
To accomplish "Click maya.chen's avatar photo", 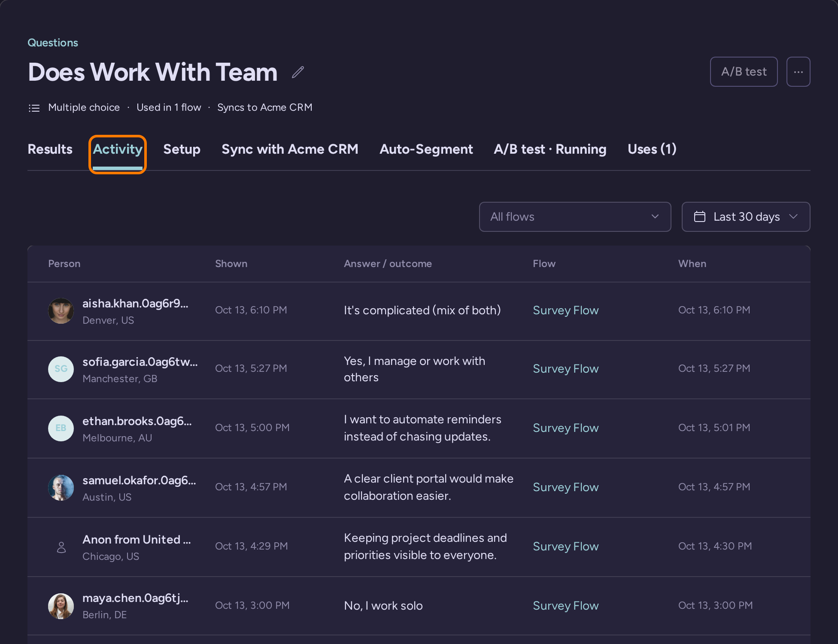I will (61, 606).
